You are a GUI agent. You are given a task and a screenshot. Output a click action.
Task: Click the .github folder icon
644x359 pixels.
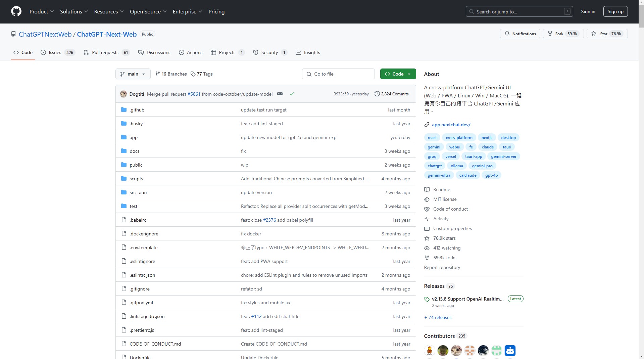[x=124, y=109]
